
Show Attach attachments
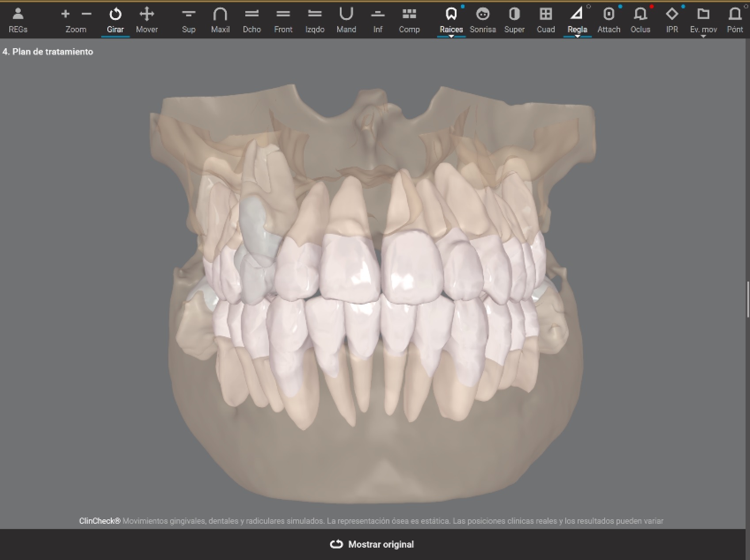[x=609, y=18]
